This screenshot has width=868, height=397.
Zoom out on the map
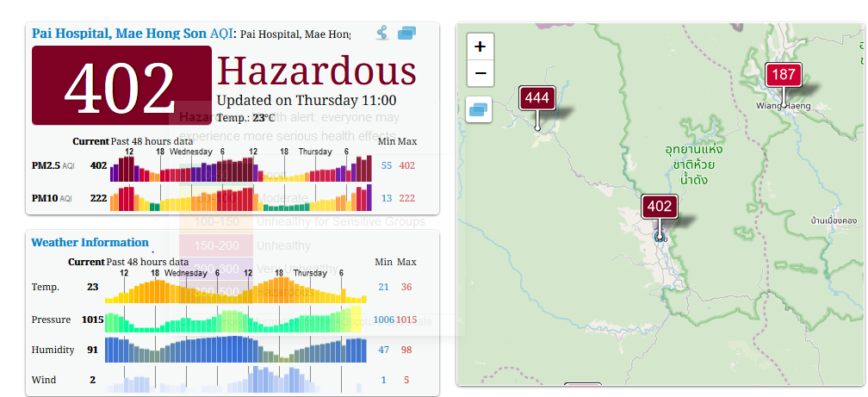click(x=480, y=73)
